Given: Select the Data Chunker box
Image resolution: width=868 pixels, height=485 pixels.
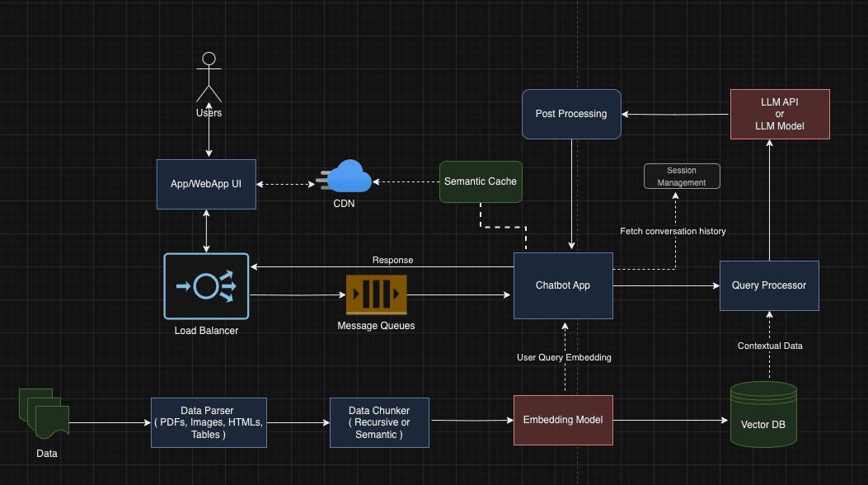Looking at the screenshot, I should (x=379, y=422).
